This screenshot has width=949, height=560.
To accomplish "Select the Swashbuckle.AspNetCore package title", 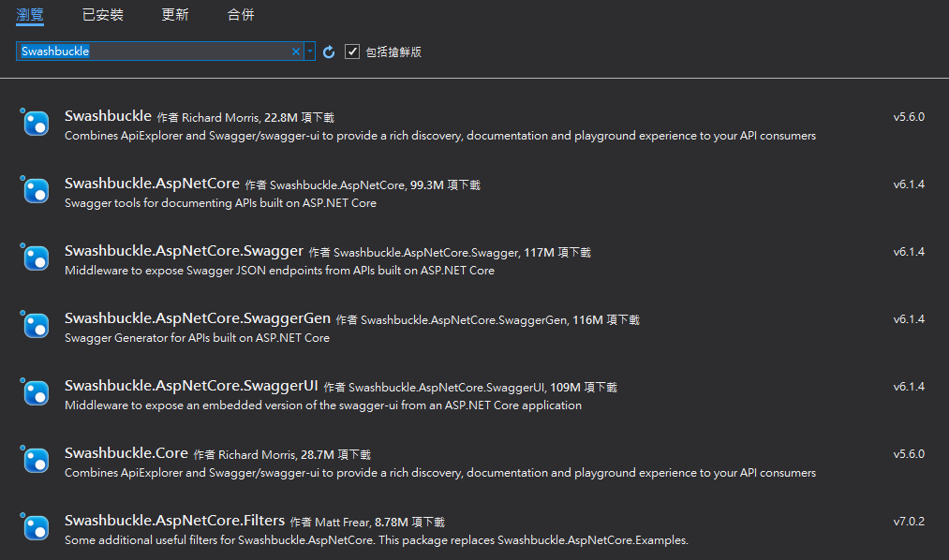I will tap(153, 184).
